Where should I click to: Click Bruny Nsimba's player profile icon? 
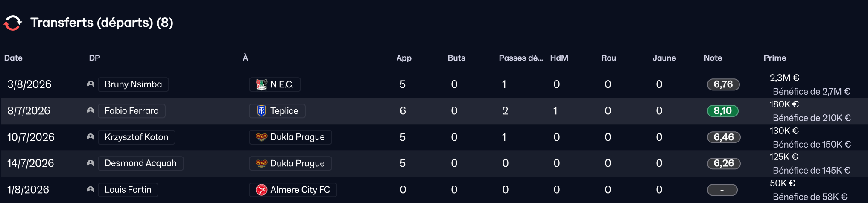click(91, 84)
